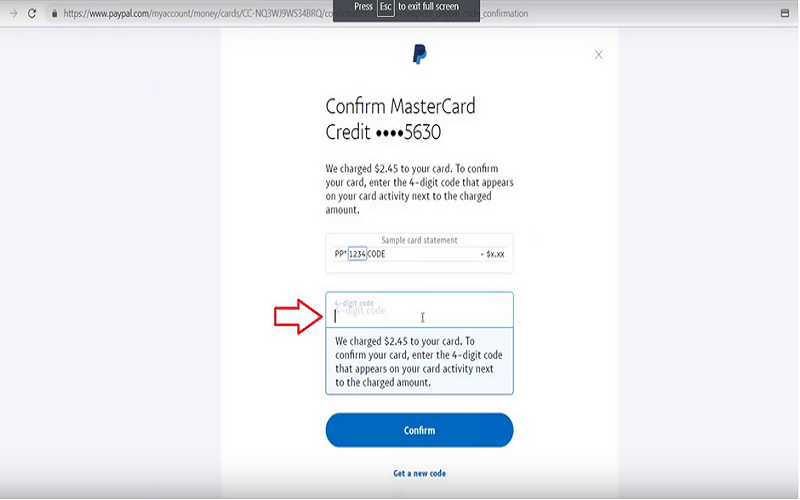Click the browser forward arrow
Screen dimensions: 800x500
coord(14,13)
